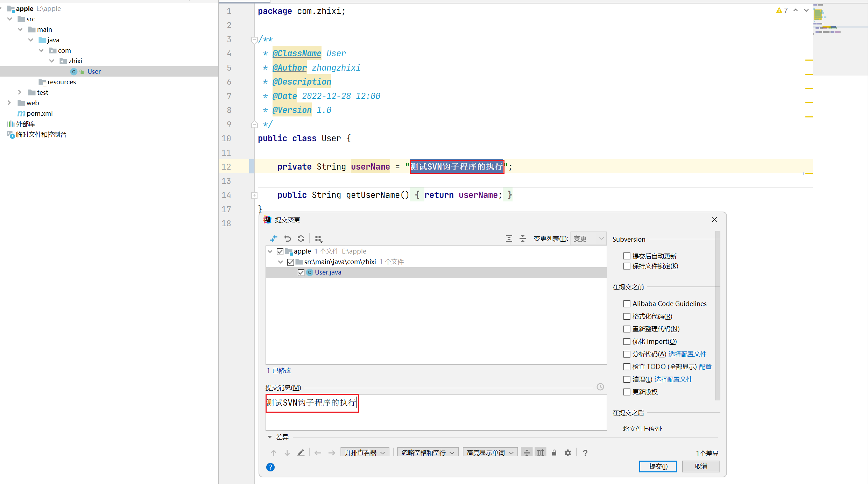868x484 pixels.
Task: Click 选择配置文件 link next to 分析代码
Action: point(687,354)
